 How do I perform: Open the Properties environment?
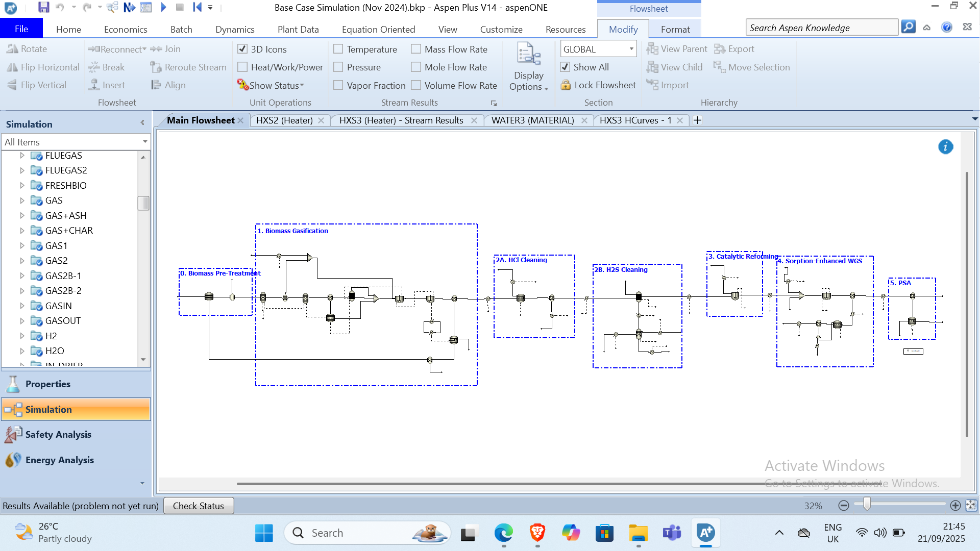[x=48, y=384]
